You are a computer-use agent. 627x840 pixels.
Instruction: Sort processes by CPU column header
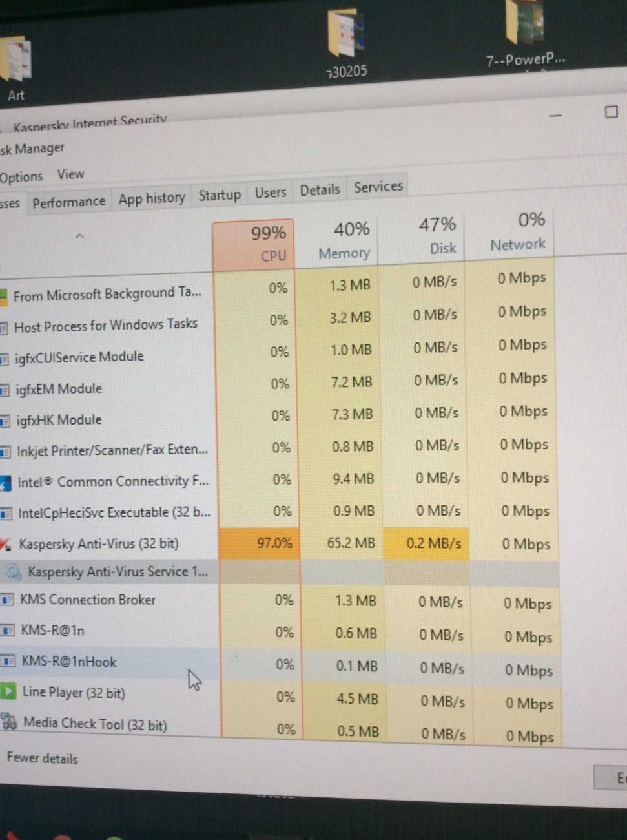click(x=254, y=245)
